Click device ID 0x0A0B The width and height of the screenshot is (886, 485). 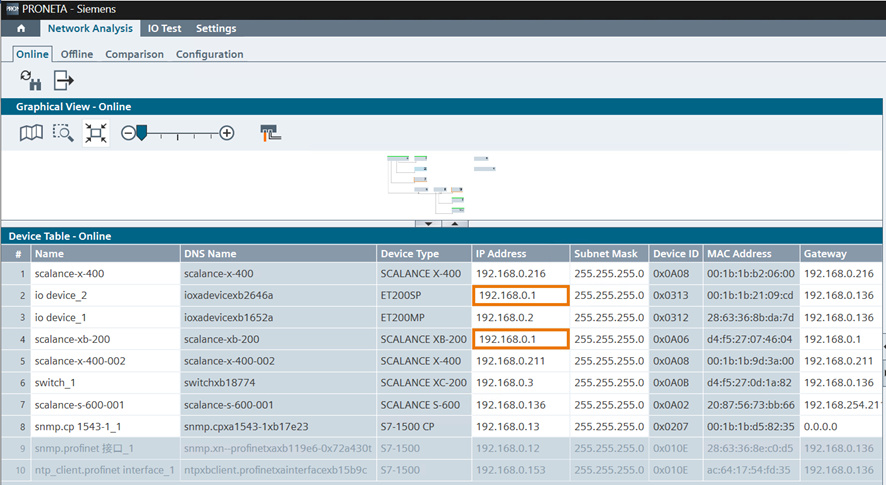(671, 383)
